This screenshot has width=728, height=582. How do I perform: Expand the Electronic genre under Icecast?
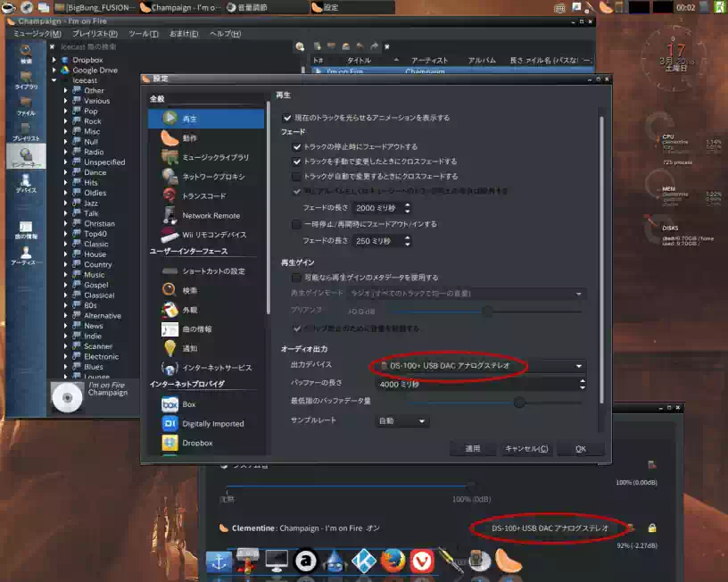tap(65, 356)
